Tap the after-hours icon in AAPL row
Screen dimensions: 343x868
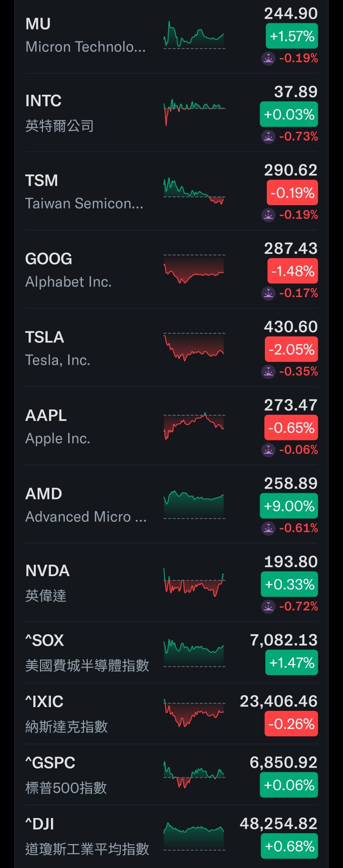click(x=269, y=450)
